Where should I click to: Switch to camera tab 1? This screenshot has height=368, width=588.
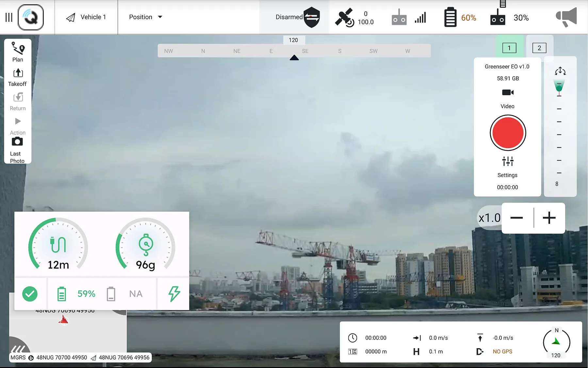(x=509, y=48)
